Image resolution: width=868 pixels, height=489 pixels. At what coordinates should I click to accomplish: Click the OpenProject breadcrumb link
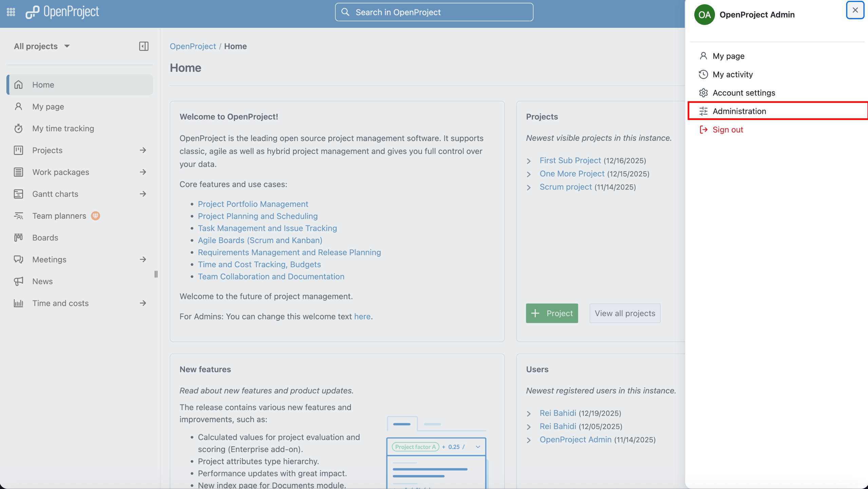193,46
